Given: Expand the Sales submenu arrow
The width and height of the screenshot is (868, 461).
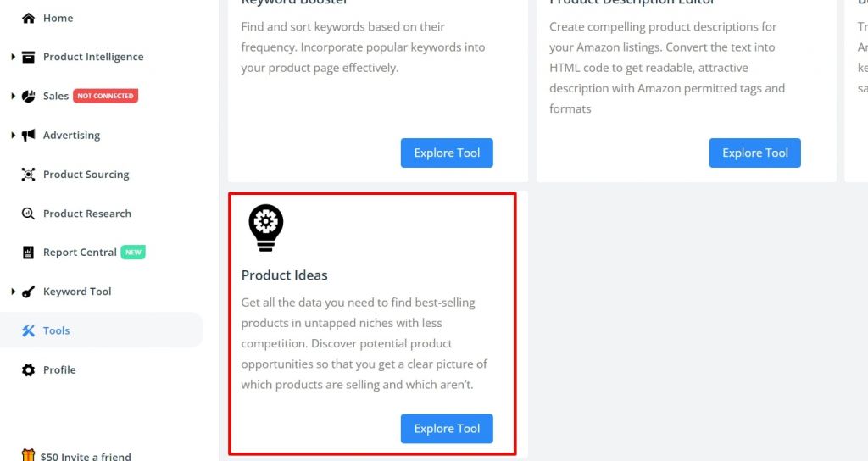Looking at the screenshot, I should (14, 96).
